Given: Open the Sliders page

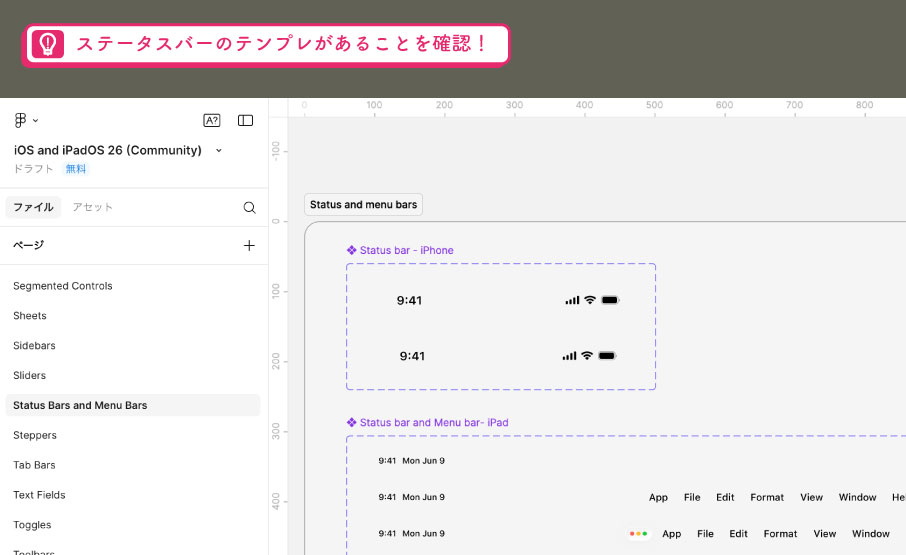Looking at the screenshot, I should (29, 375).
